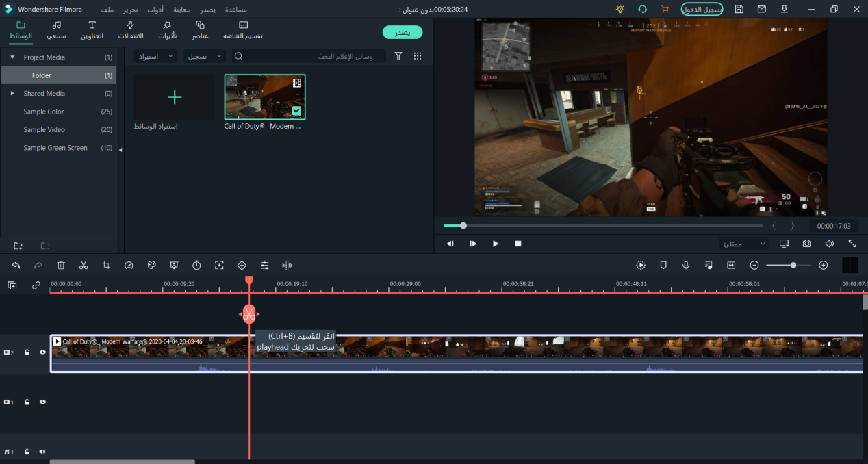Hide video track 1 with eye icon
The image size is (868, 464).
click(x=42, y=402)
